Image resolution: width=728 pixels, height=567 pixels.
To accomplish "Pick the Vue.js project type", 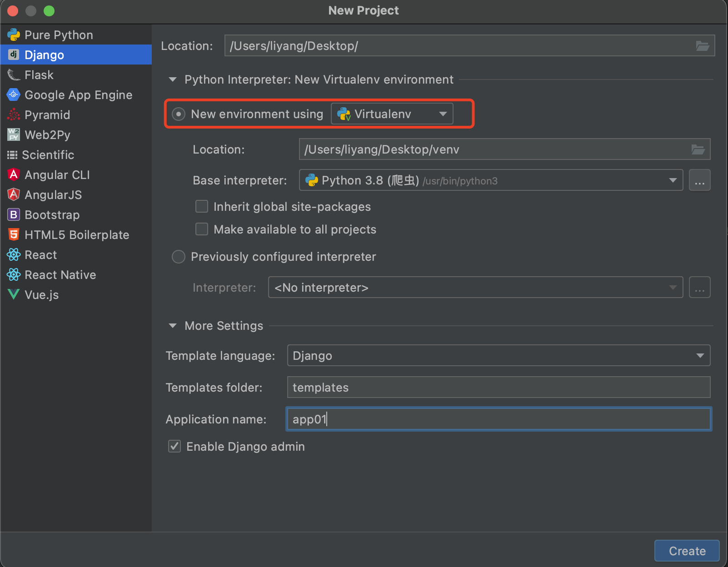I will (76, 294).
